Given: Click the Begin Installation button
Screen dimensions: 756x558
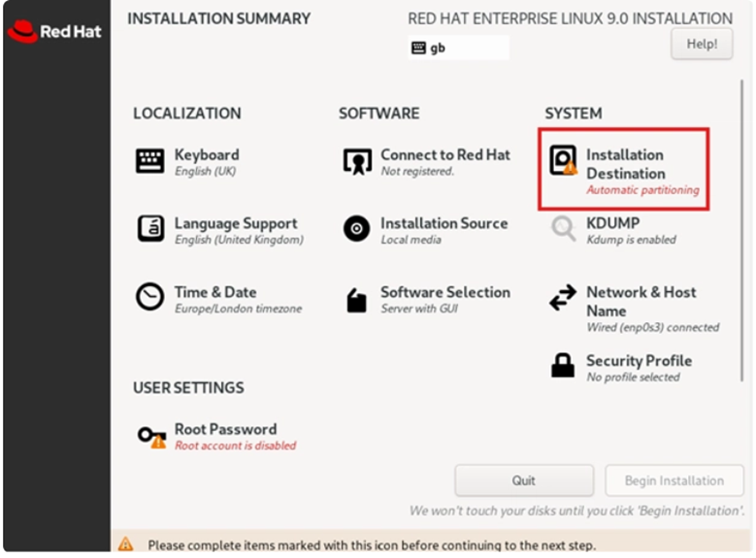Looking at the screenshot, I should click(674, 480).
